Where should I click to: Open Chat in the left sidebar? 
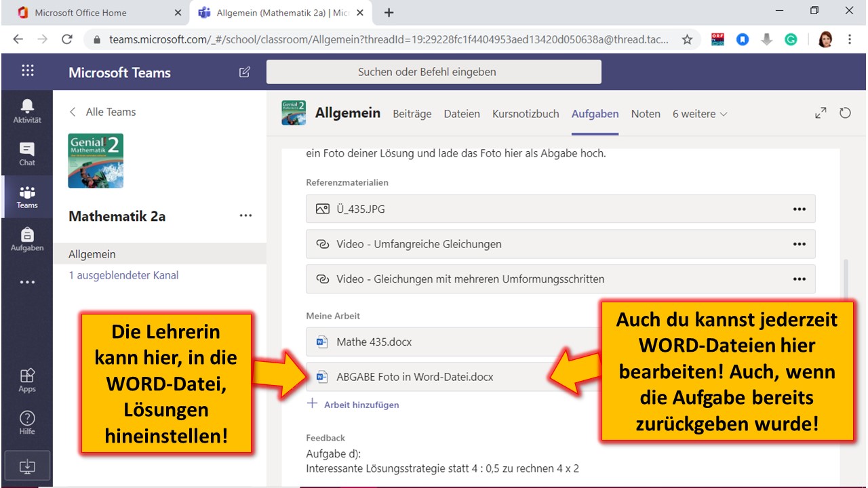27,153
